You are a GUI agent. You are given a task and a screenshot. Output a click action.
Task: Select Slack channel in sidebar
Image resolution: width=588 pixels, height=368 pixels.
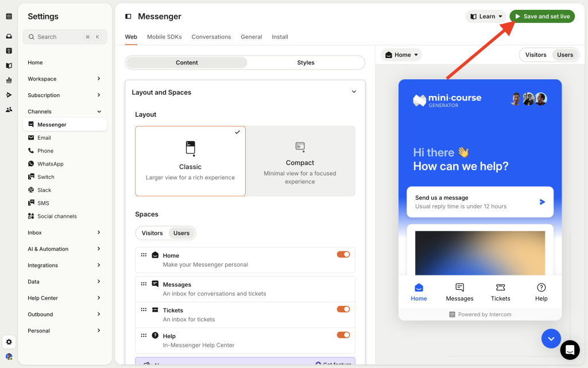coord(65,190)
